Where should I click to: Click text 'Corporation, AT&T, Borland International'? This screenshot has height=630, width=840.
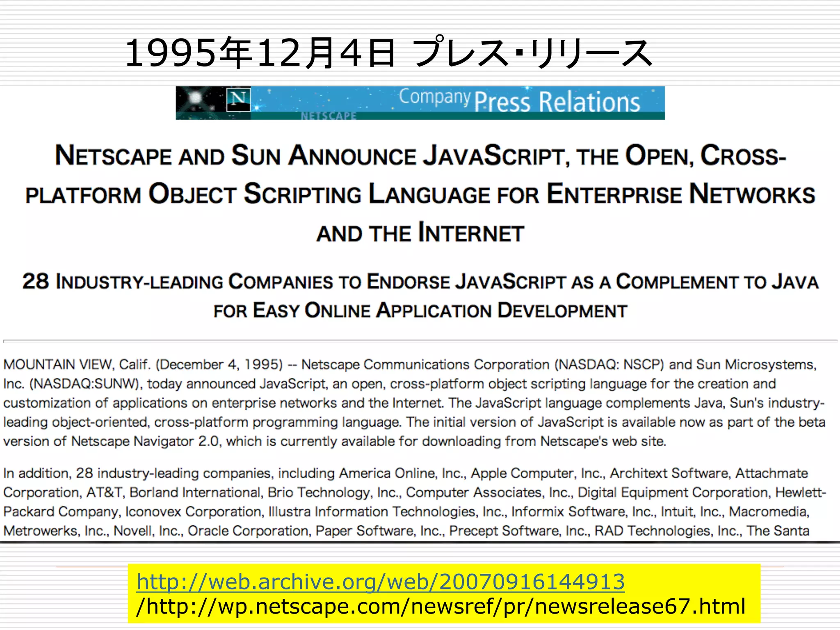pos(133,493)
